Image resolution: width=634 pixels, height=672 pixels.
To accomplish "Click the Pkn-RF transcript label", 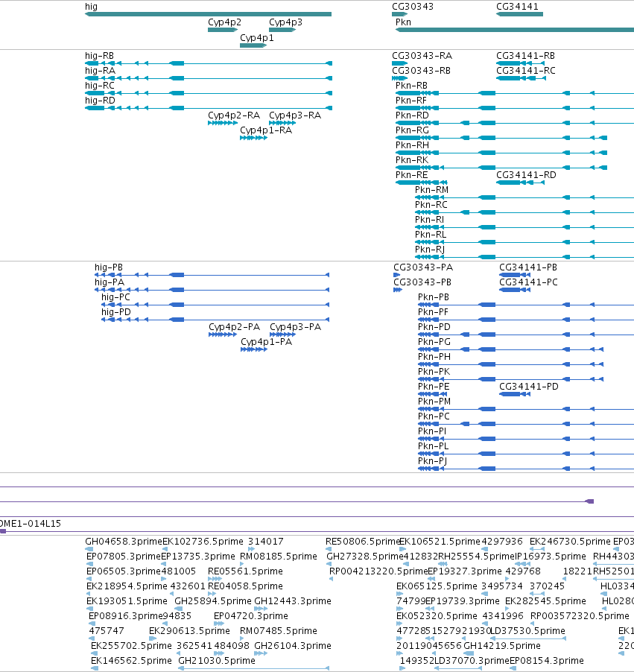I will click(411, 101).
